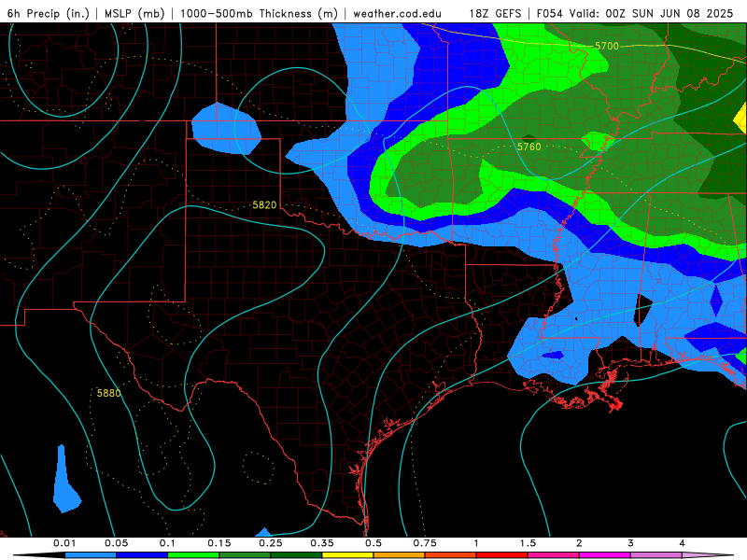This screenshot has height=560, width=747.
Task: Click the '0.15' legend value
Action: [x=219, y=543]
